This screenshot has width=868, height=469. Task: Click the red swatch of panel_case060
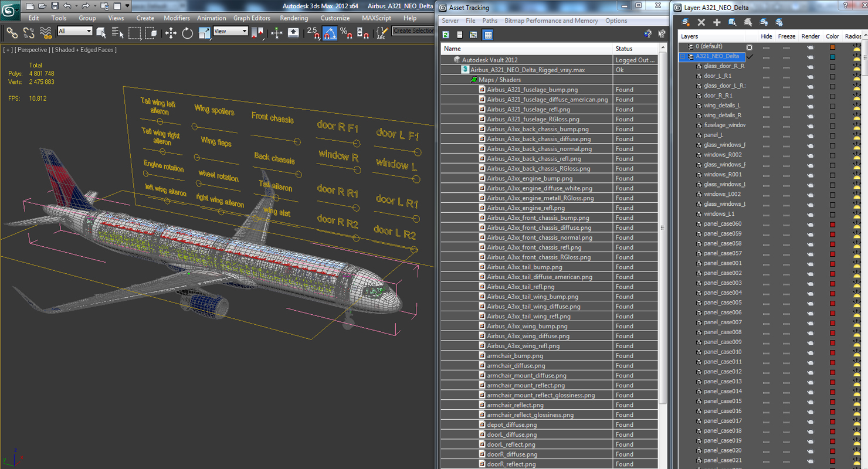pos(832,224)
